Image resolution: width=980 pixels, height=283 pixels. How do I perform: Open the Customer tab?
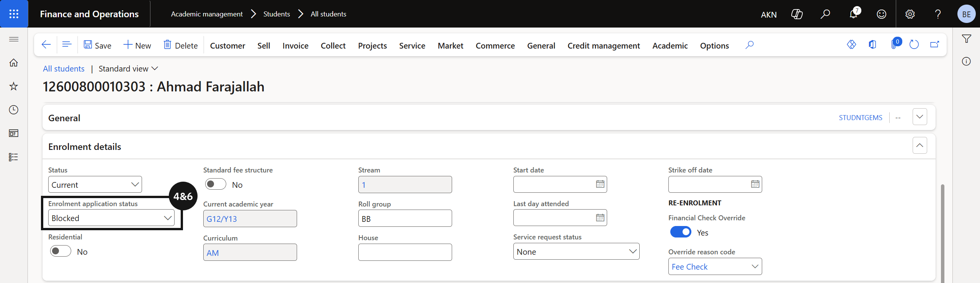(227, 46)
